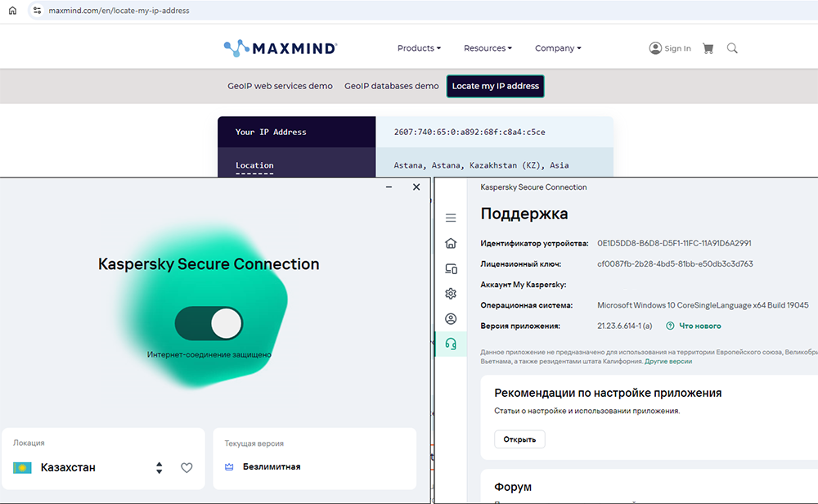
Task: Click the MaxMind logo
Action: click(x=281, y=48)
